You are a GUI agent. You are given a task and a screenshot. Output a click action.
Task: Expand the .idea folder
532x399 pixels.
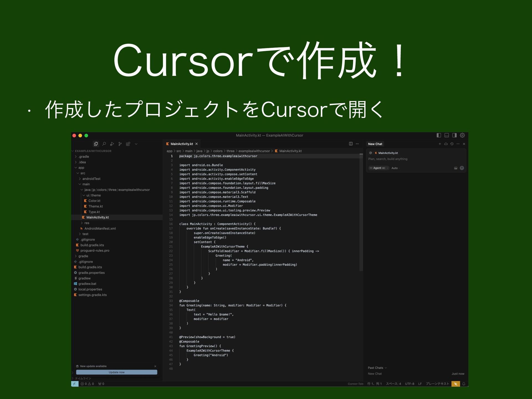pyautogui.click(x=116, y=162)
